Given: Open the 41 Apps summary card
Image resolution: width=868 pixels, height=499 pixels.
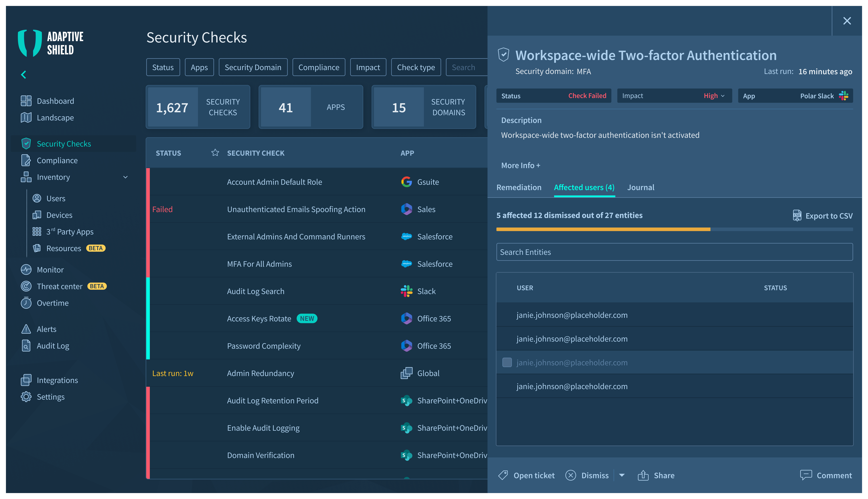Looking at the screenshot, I should 311,107.
